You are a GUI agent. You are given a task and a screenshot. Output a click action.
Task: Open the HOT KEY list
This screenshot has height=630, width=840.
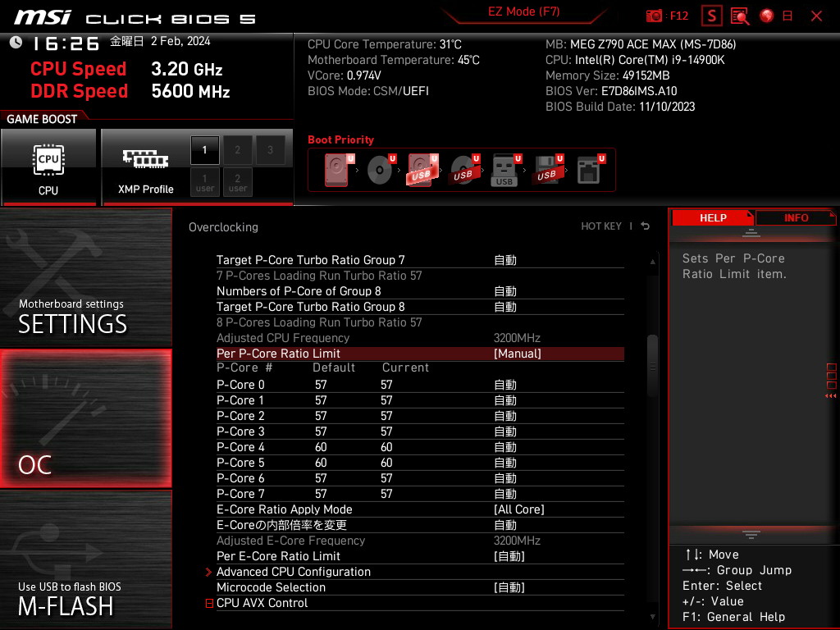click(601, 226)
